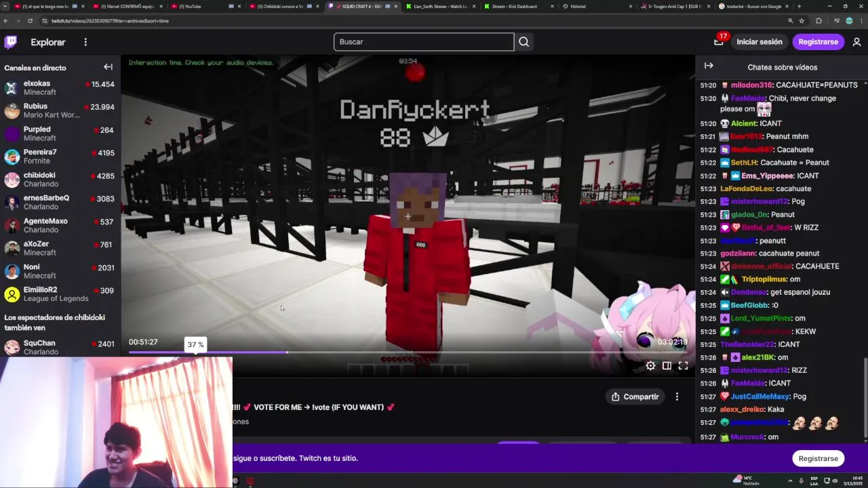Click the top Registrarse button
Screen dimensions: 868x488
[x=818, y=42]
